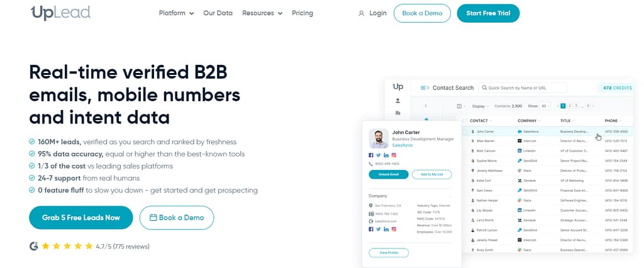
Task: Tick the select-all checkbox beside CONTACT header
Action: (465, 120)
